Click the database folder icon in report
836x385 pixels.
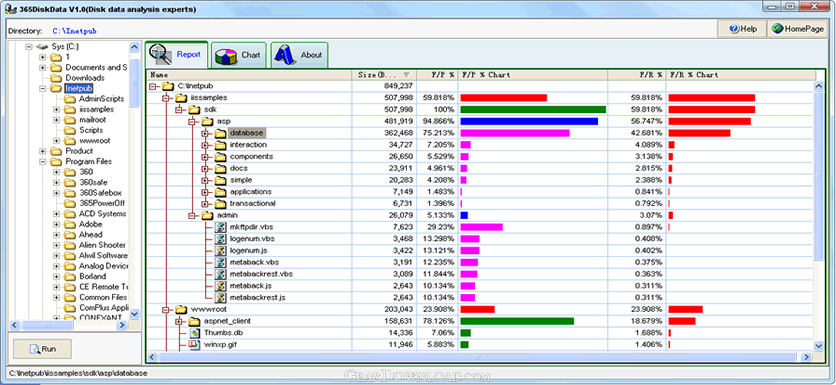tap(221, 133)
